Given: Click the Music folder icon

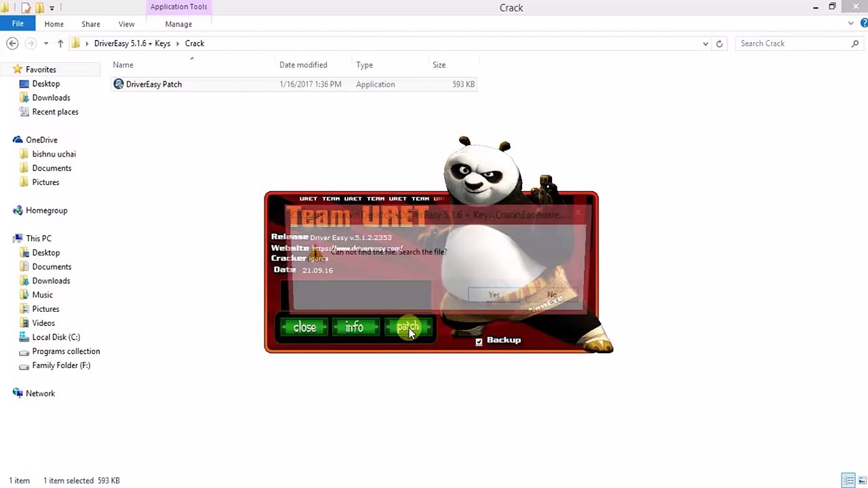Looking at the screenshot, I should [24, 295].
